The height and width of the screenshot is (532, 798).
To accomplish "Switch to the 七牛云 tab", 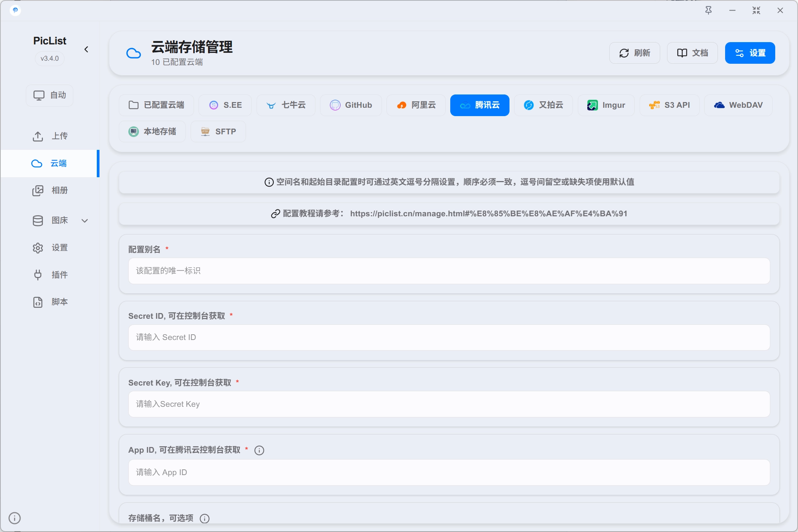I will click(x=286, y=105).
